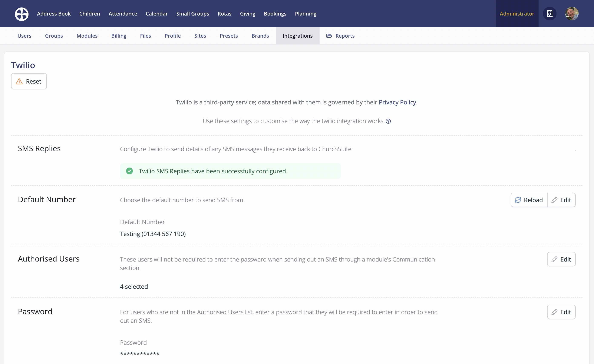This screenshot has height=364, width=594.
Task: Open the Brands tab
Action: coord(260,36)
